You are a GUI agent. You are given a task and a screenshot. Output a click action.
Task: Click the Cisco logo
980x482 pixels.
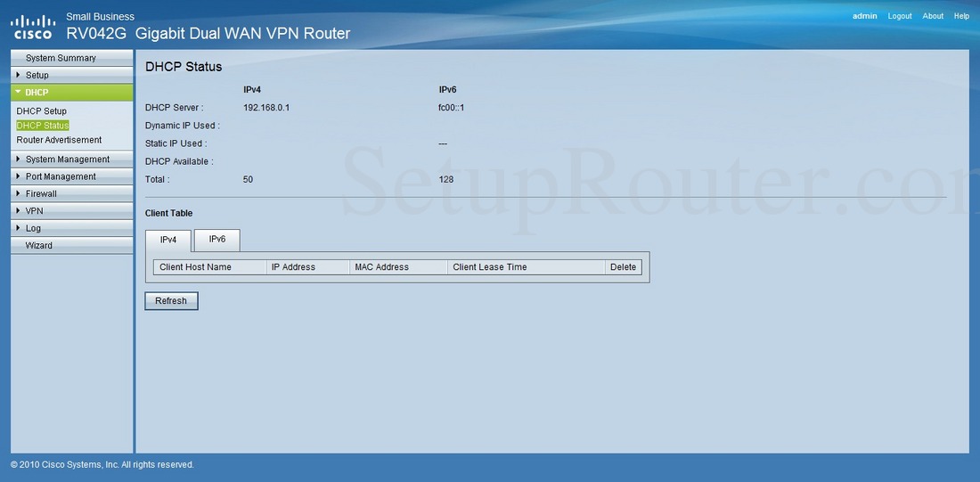tap(33, 27)
